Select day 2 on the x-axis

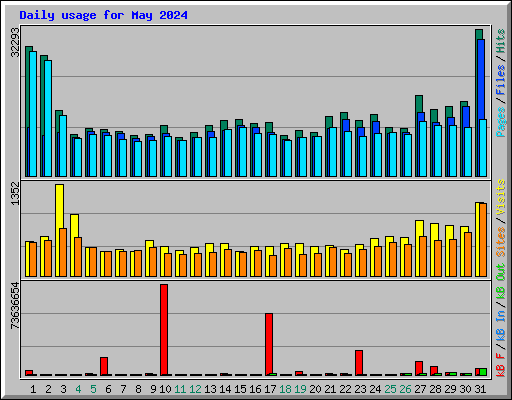click(x=48, y=389)
